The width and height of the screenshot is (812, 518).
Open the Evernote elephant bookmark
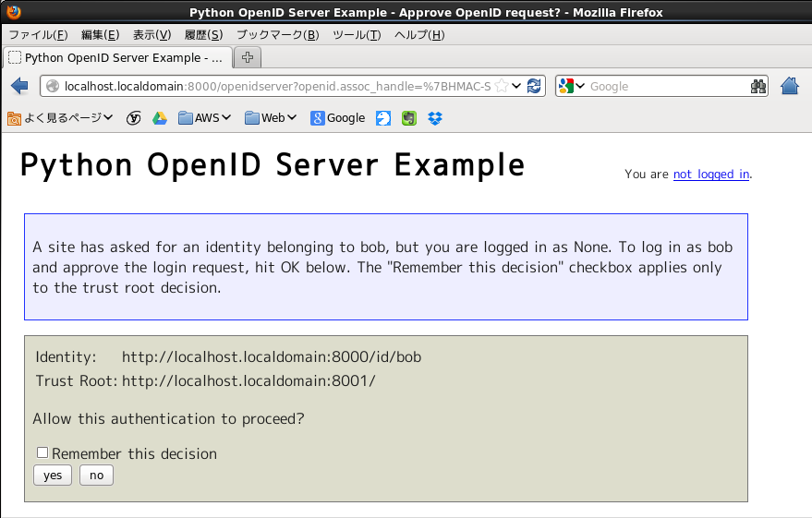point(408,118)
